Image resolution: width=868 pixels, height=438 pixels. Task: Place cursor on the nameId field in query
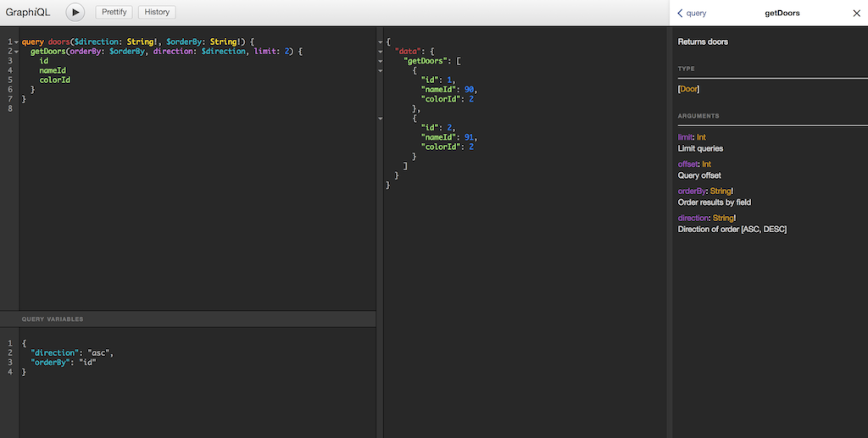click(x=53, y=70)
